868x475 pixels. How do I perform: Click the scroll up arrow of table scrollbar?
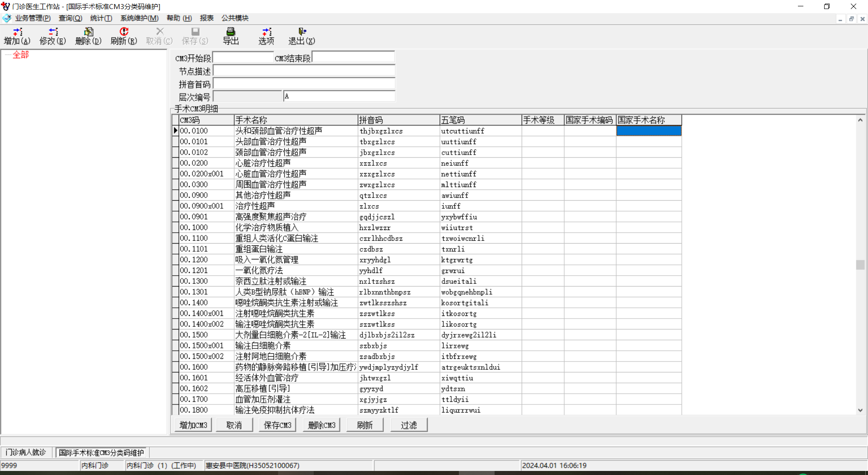pyautogui.click(x=860, y=120)
